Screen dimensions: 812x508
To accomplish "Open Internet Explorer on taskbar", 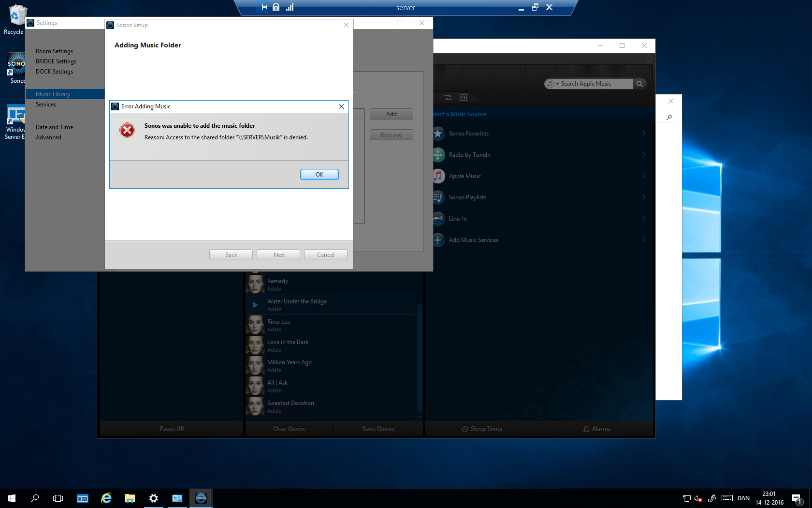I will [x=106, y=498].
